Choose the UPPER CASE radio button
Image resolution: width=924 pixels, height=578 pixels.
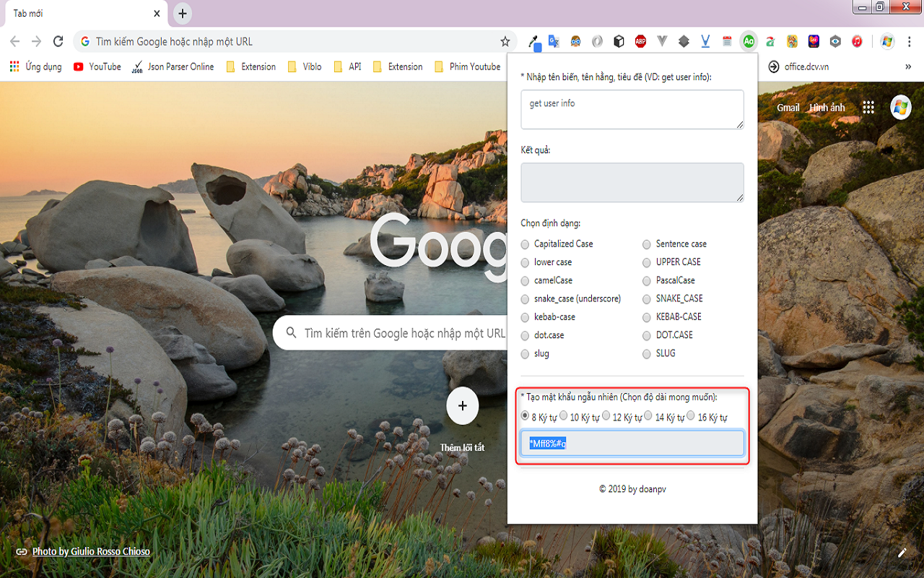[x=647, y=262]
